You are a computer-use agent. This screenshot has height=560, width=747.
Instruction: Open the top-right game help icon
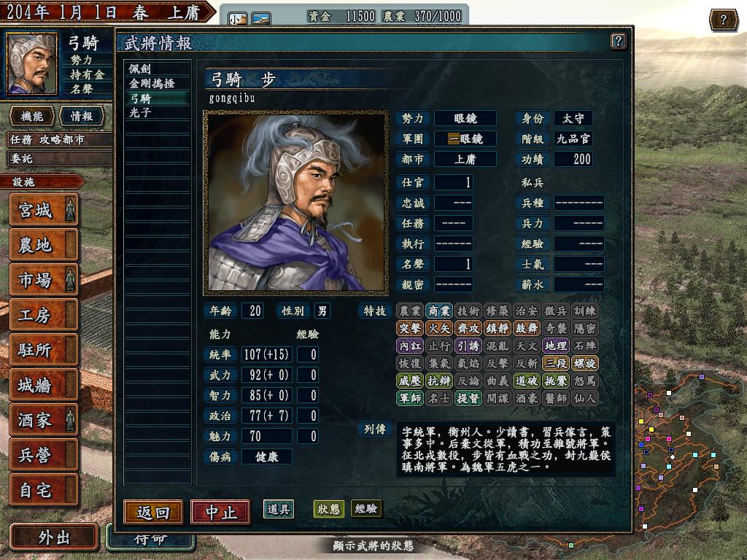pos(723,20)
